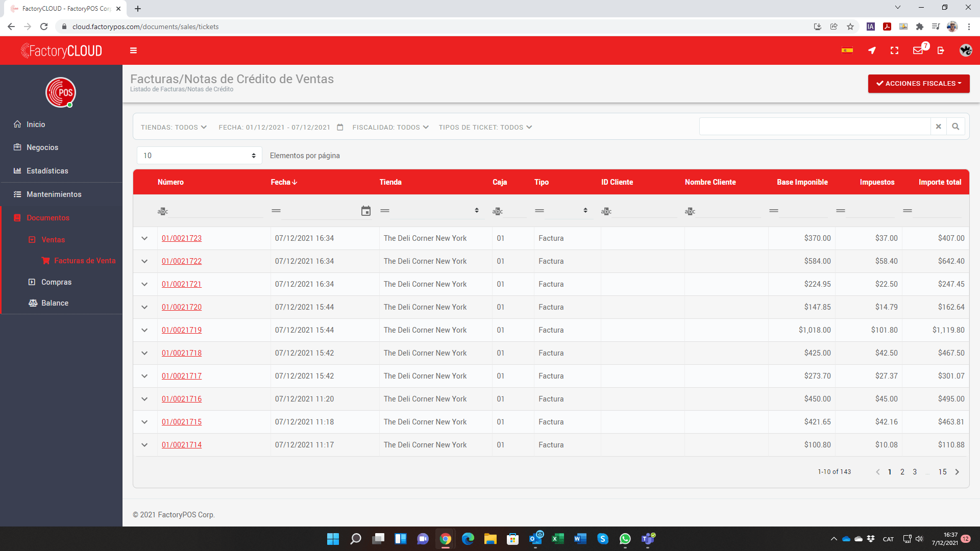The height and width of the screenshot is (551, 980).
Task: Expand row for ticket 01/0021716
Action: pos(144,399)
